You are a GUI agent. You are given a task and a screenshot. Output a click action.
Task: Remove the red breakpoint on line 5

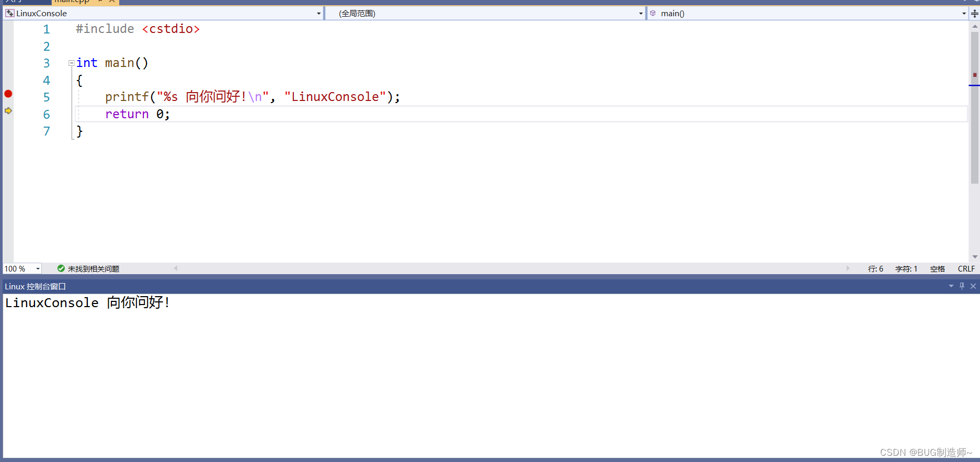(x=8, y=94)
